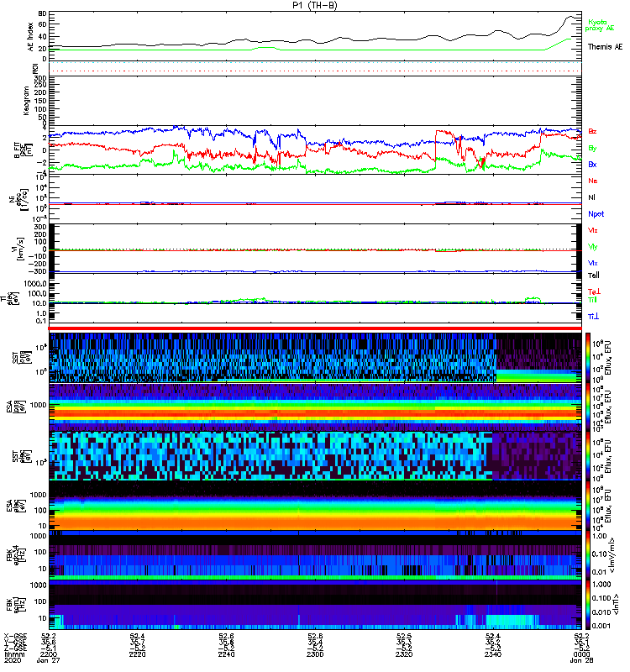Image resolution: width=630 pixels, height=672 pixels.
Task: Click the Jan 27 date label
Action: (x=49, y=660)
